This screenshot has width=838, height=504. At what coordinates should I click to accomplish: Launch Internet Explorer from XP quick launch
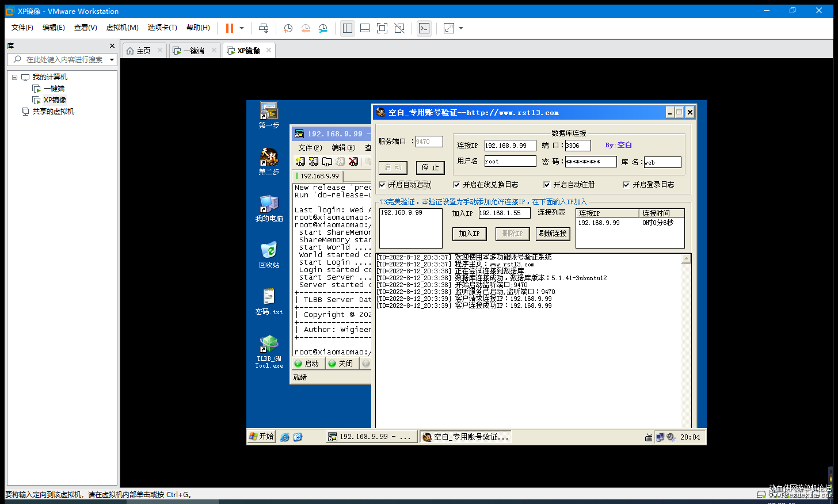click(x=285, y=437)
